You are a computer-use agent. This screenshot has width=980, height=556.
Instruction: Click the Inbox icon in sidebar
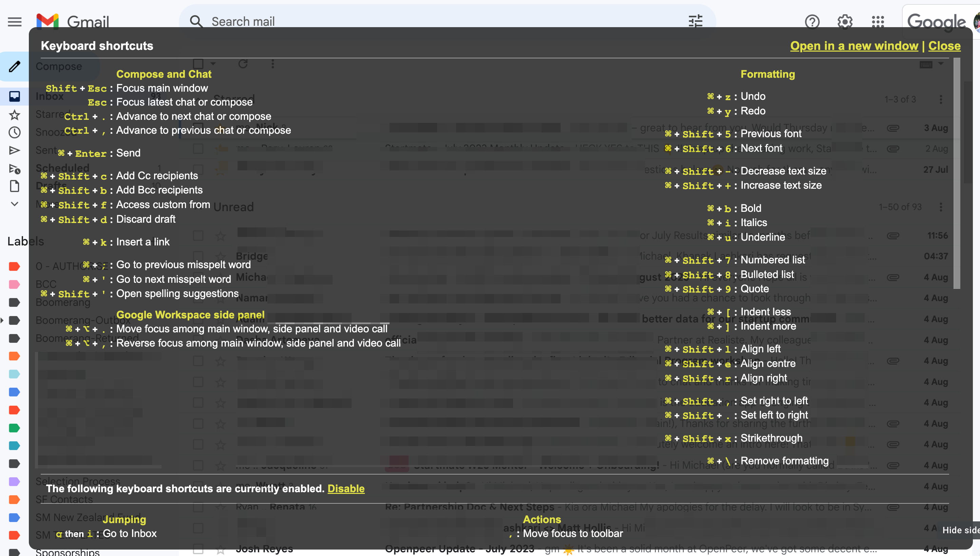tap(15, 96)
